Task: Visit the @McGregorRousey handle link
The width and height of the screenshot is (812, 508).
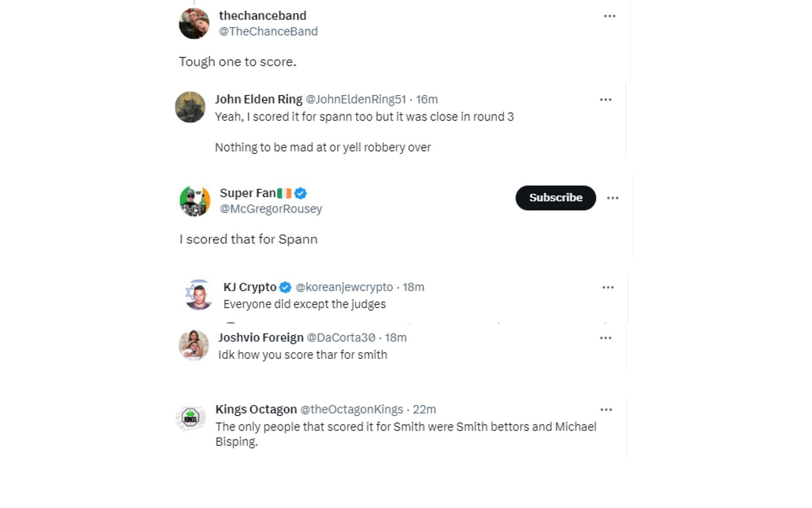Action: pyautogui.click(x=271, y=209)
